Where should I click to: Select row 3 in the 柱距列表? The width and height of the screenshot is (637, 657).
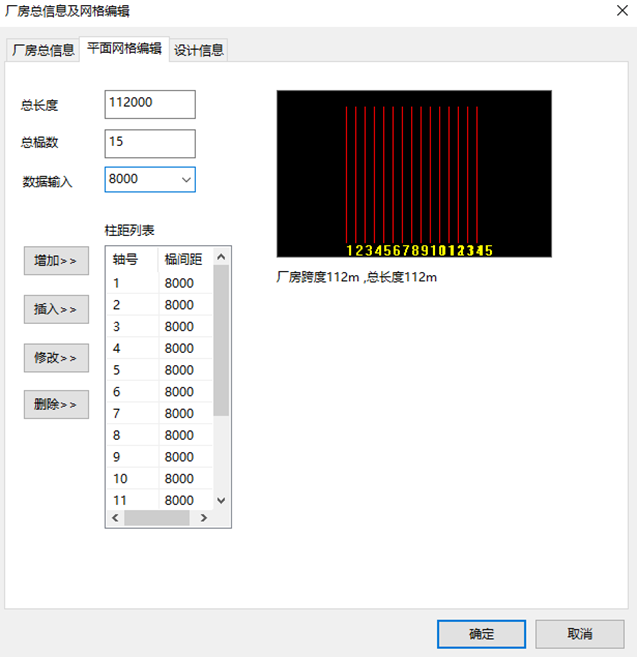click(160, 326)
